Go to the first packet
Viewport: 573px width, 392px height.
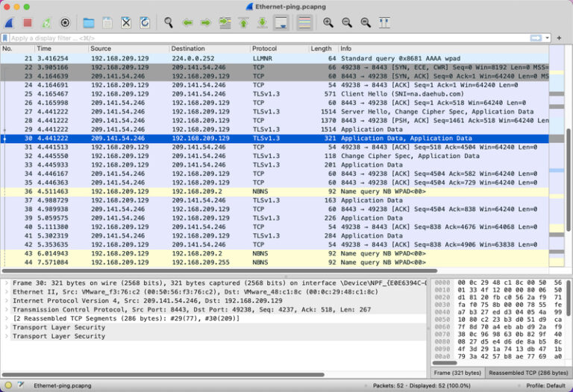coord(244,23)
